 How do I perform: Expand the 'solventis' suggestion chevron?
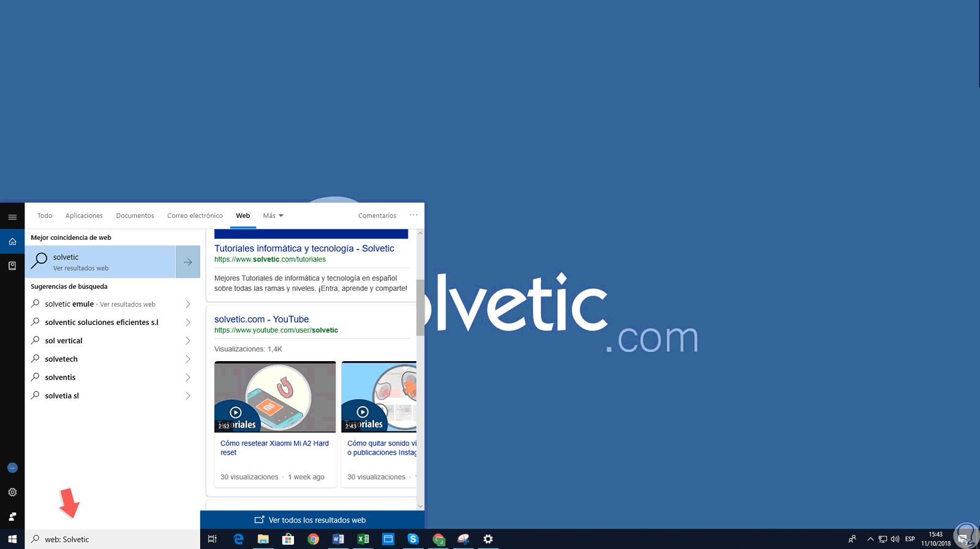pyautogui.click(x=188, y=378)
